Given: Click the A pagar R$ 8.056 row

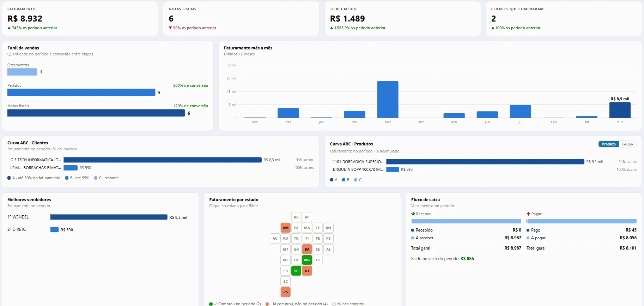Looking at the screenshot, I should point(582,238).
